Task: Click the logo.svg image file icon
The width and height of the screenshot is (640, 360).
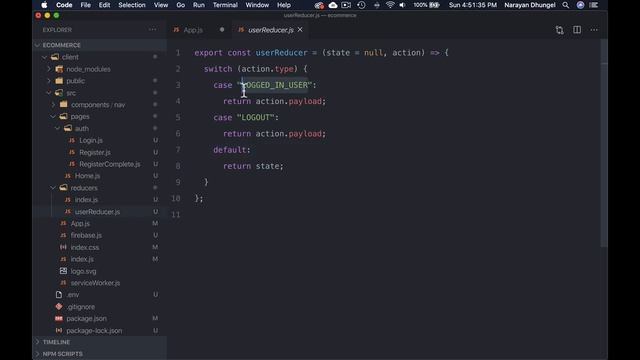Action: (63, 271)
